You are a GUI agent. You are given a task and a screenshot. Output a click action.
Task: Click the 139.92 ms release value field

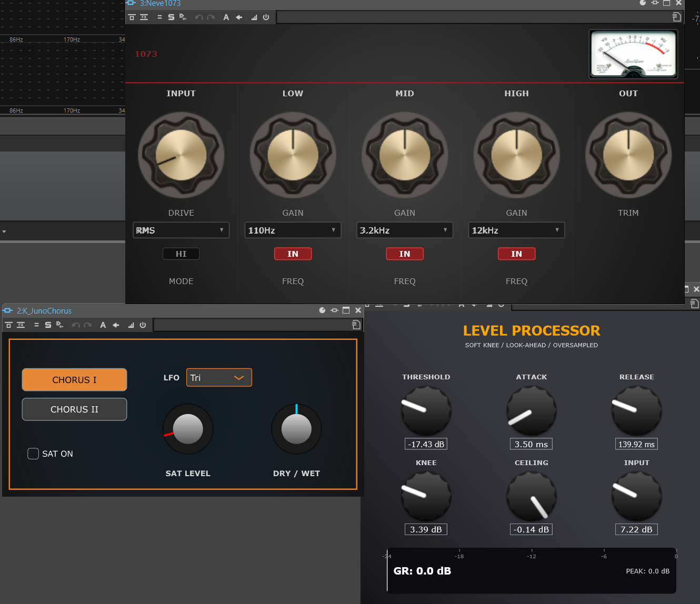click(x=637, y=444)
